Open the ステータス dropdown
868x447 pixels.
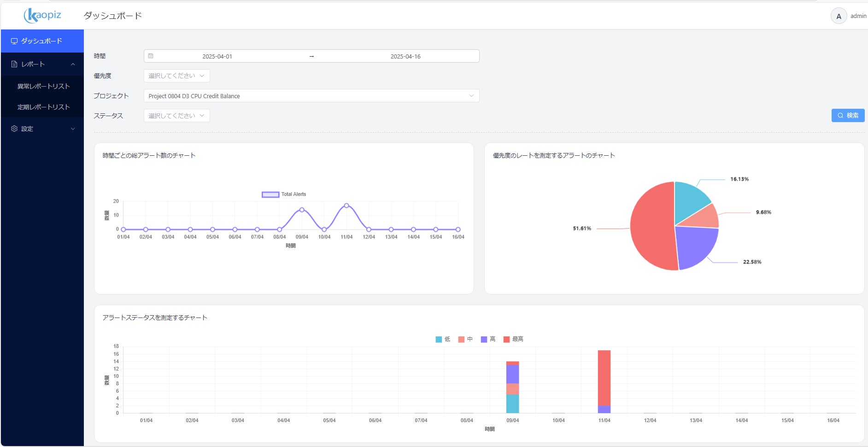click(177, 116)
